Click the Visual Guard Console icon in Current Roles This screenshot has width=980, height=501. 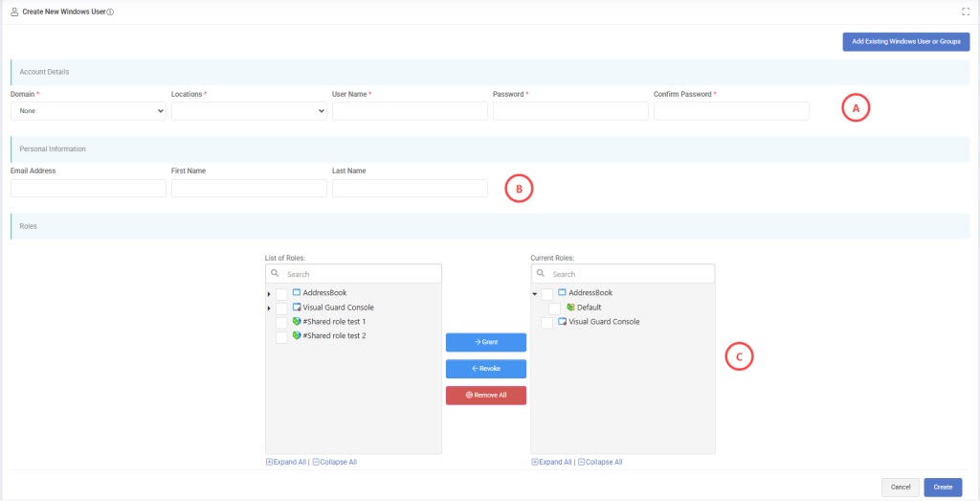(x=562, y=322)
